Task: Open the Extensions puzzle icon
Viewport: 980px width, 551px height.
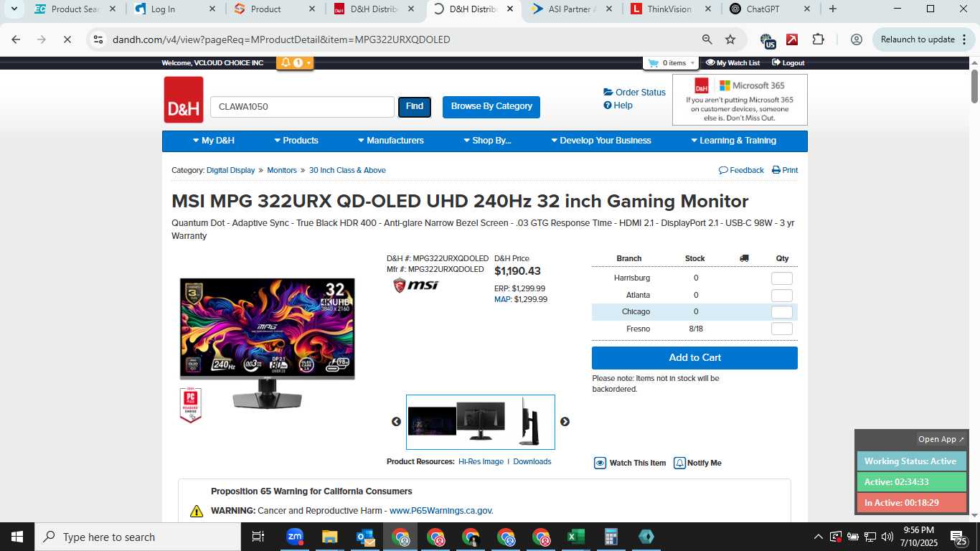Action: coord(819,39)
